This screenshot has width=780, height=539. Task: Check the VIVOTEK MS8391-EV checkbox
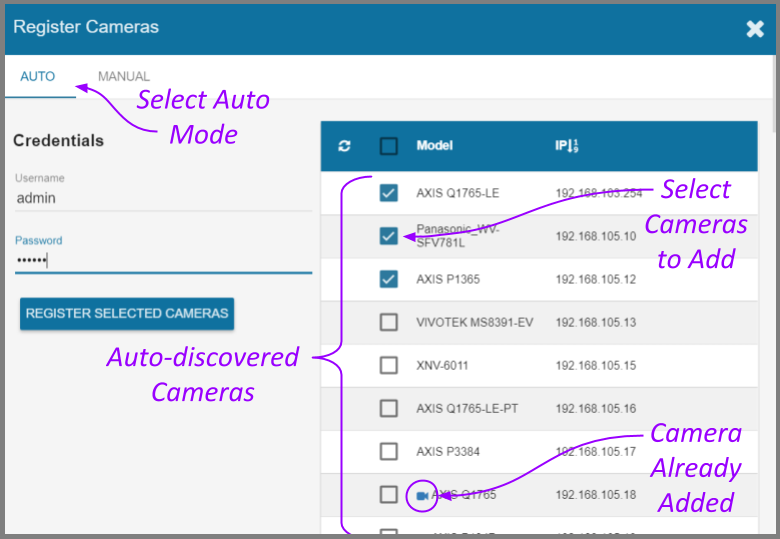[x=389, y=322]
